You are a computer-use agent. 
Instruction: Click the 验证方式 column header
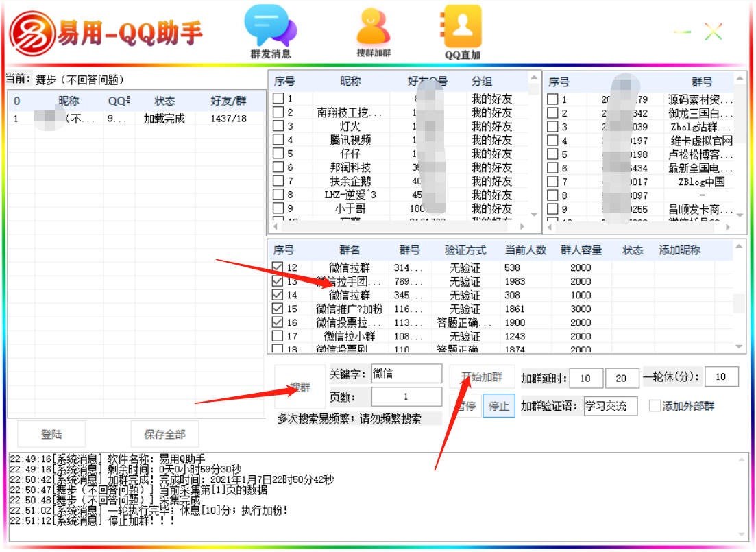click(x=465, y=250)
